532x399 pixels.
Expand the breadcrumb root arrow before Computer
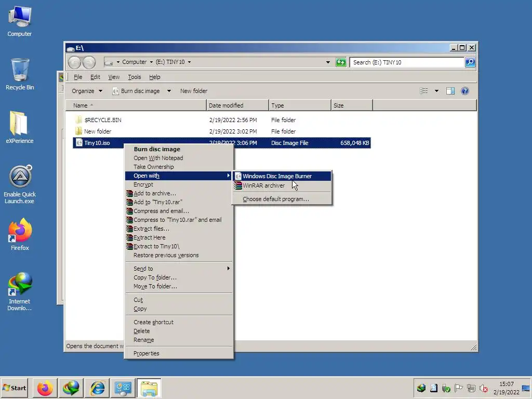(118, 62)
